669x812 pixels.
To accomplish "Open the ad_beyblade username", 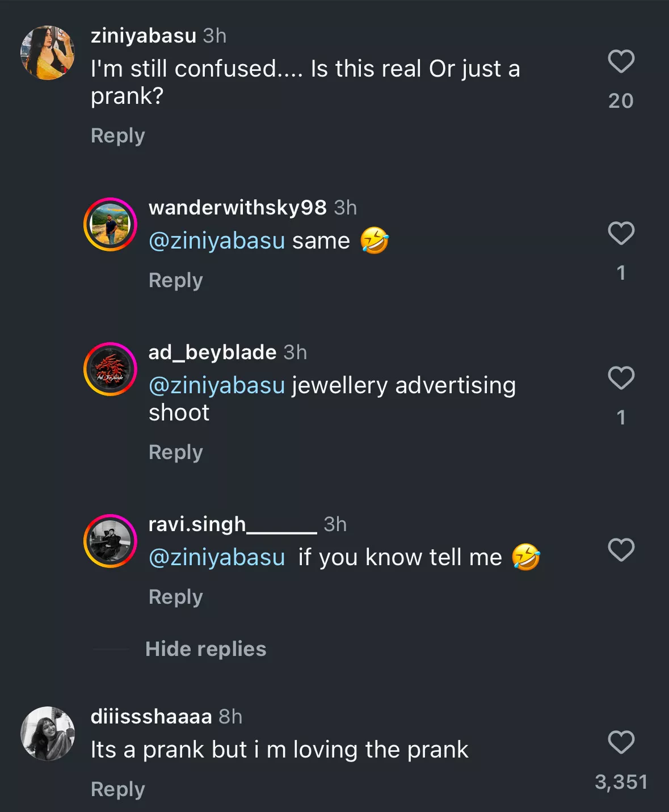I will 212,352.
